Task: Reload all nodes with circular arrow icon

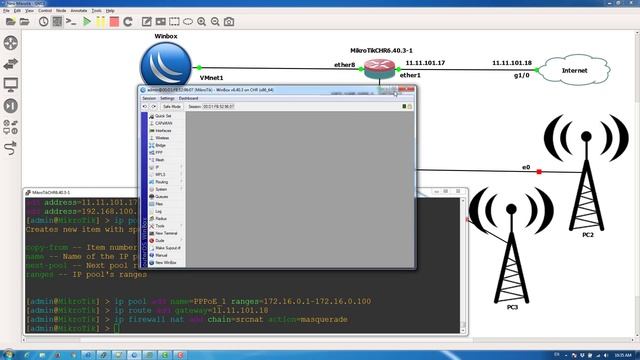Action: [128, 22]
